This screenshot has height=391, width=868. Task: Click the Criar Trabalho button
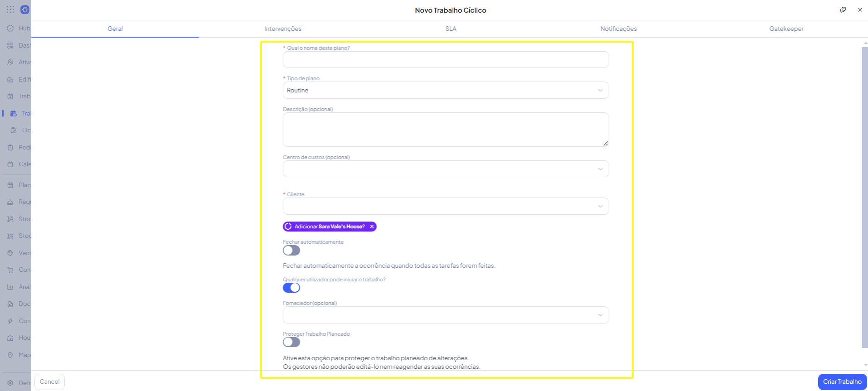(x=842, y=381)
